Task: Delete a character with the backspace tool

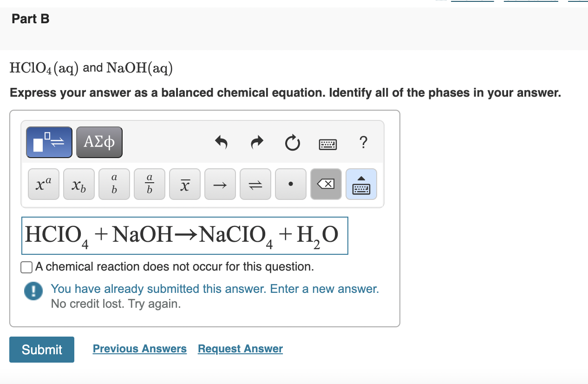Action: point(326,184)
